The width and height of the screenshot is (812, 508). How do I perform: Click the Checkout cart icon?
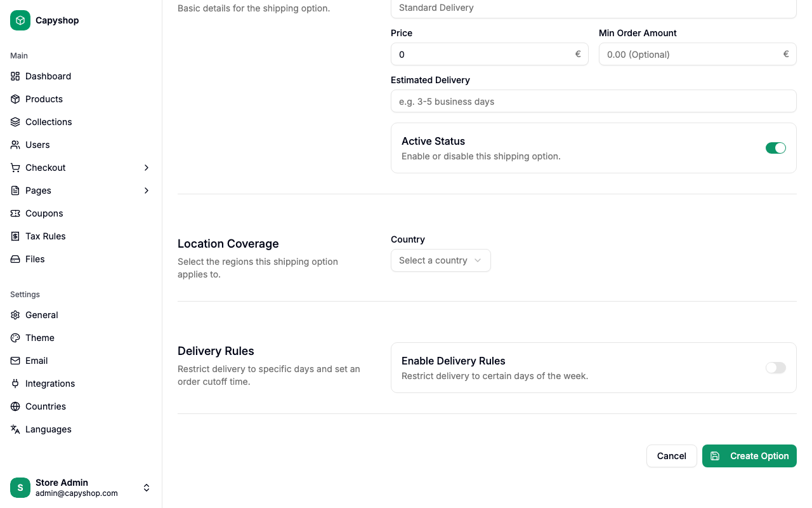[15, 168]
